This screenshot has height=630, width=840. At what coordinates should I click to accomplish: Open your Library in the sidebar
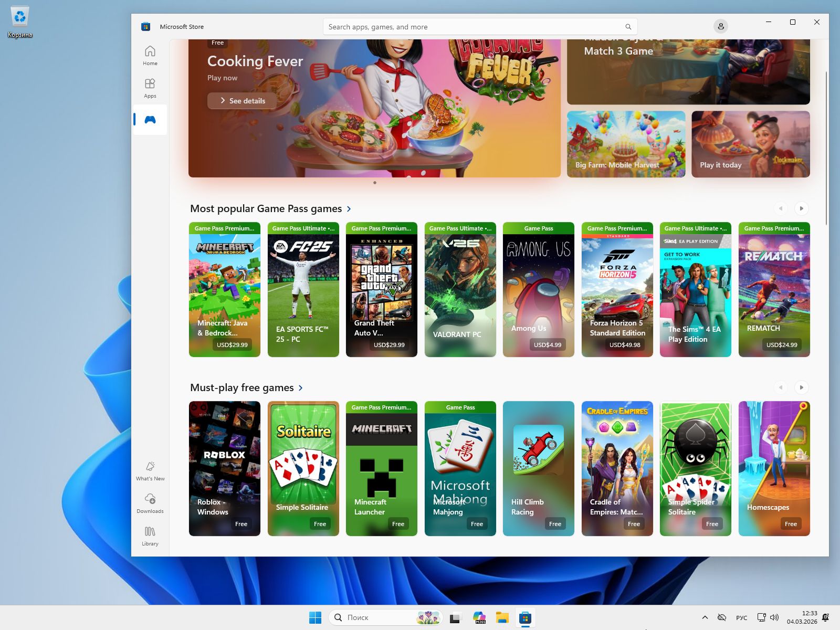(x=150, y=536)
